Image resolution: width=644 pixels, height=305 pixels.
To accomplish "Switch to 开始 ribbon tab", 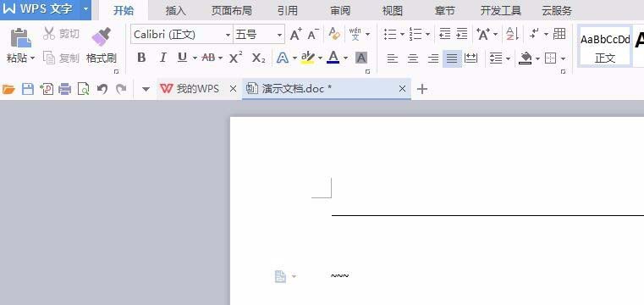I will [124, 10].
